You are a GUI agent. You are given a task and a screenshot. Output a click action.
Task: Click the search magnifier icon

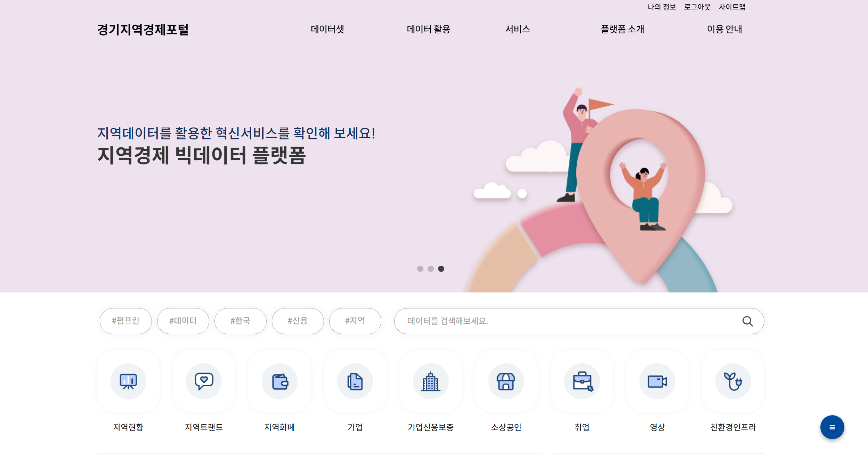748,321
